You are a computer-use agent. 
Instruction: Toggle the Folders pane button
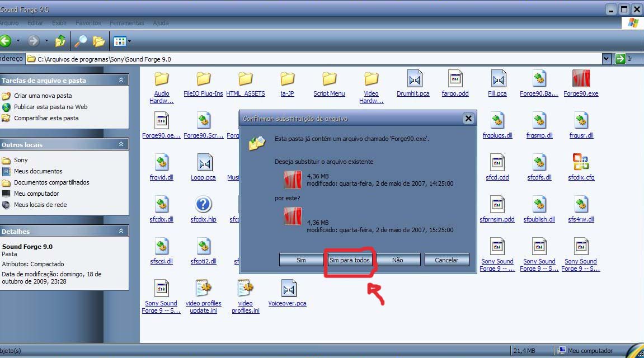tap(98, 41)
